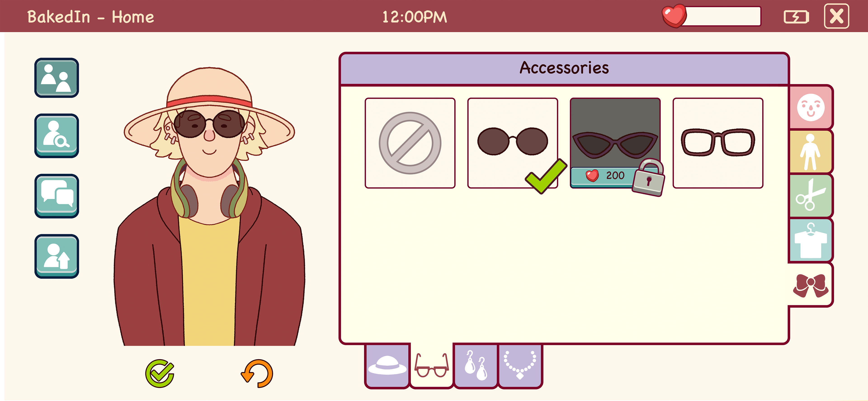This screenshot has width=868, height=401.
Task: Open the friends list icon in sidebar
Action: [57, 78]
